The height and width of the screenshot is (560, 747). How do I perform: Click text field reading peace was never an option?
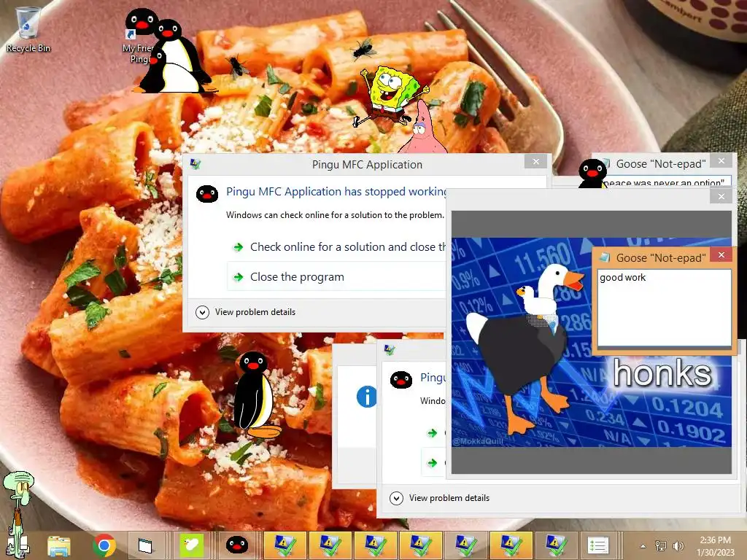pos(665,182)
